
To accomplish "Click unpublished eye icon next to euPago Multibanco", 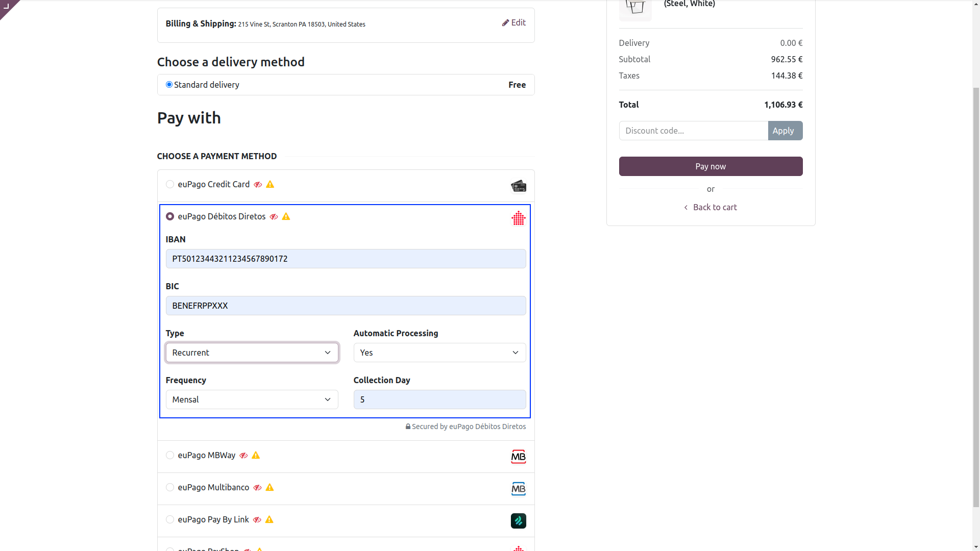I will (257, 488).
